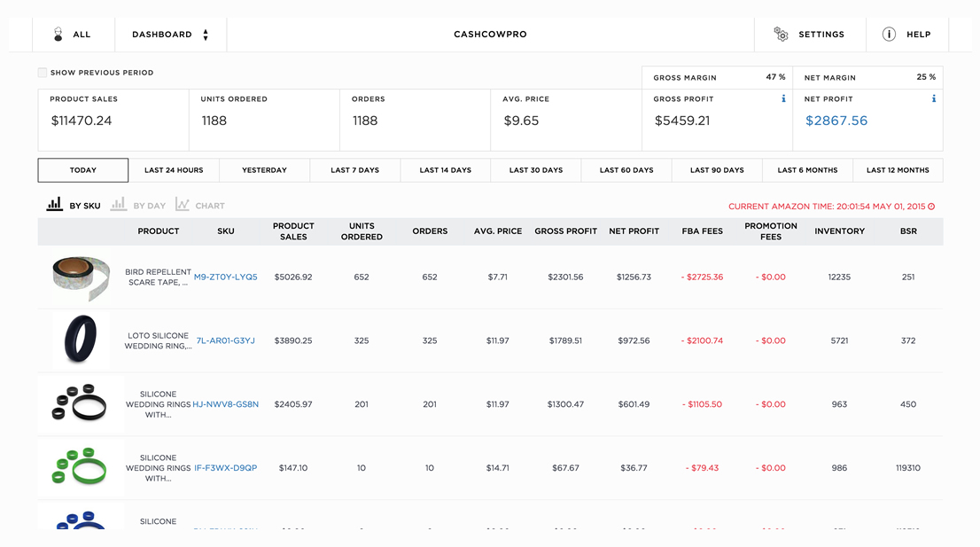Viewport: 980px width, 547px height.
Task: Select the Last 90 Days tab
Action: [717, 170]
